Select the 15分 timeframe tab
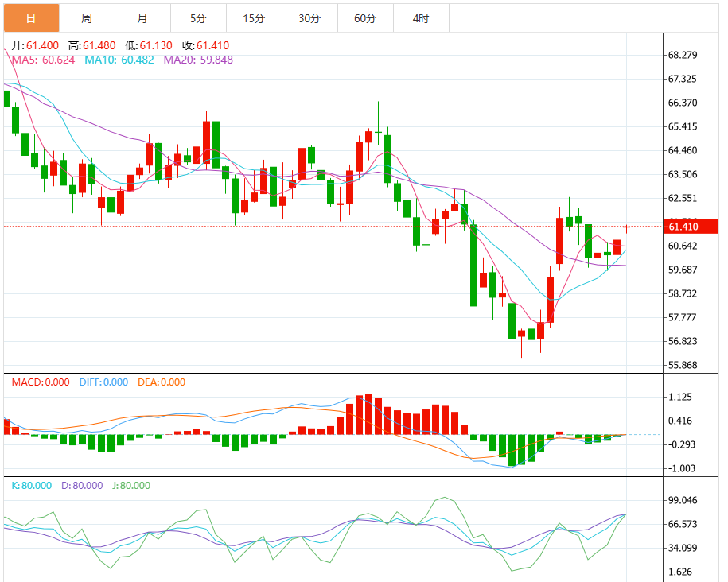The height and width of the screenshot is (582, 728). pos(254,17)
